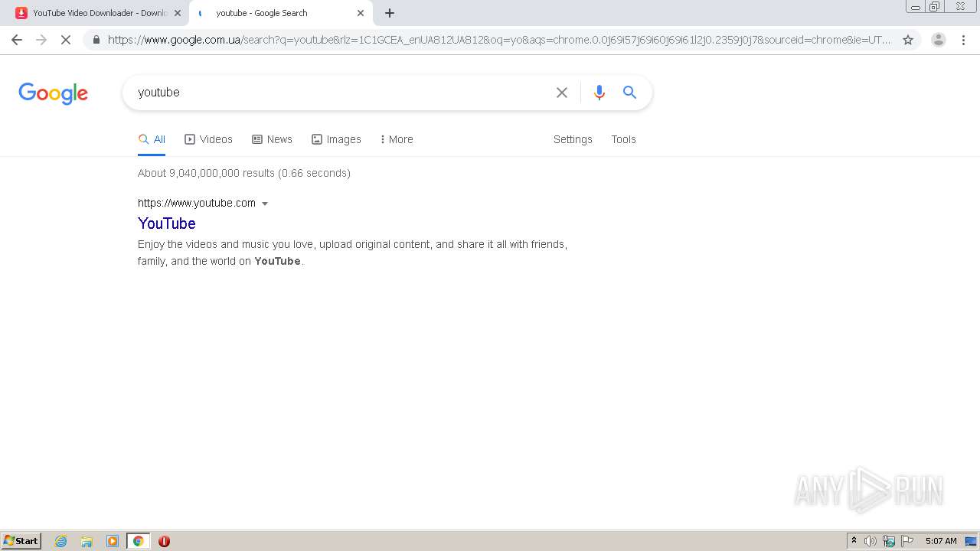View site info via padlock icon
The image size is (980, 551).
[96, 40]
